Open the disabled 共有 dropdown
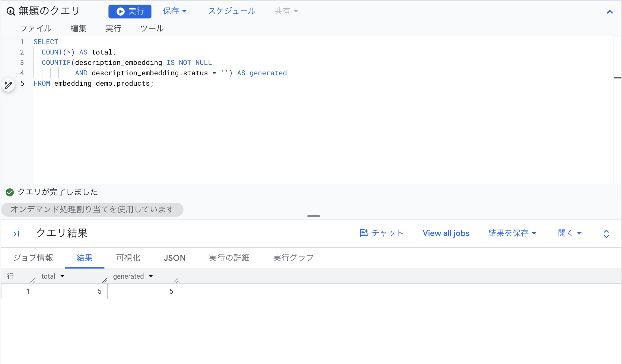 coord(286,11)
